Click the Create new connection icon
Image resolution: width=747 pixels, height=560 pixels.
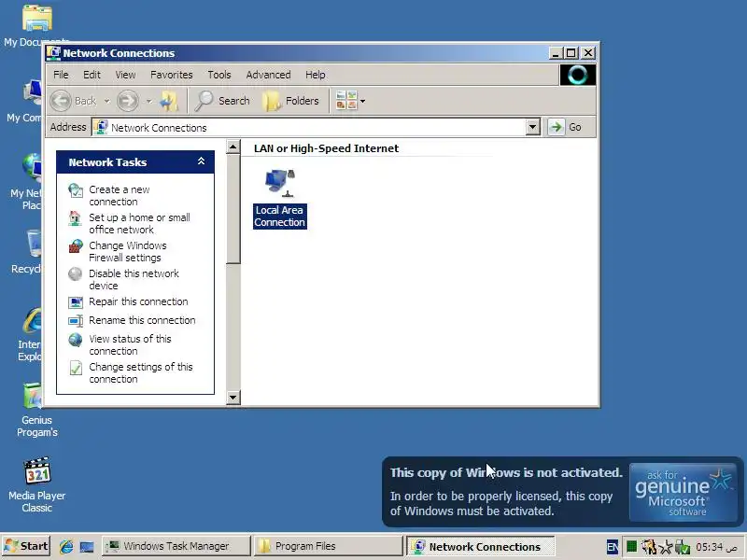[x=76, y=190]
